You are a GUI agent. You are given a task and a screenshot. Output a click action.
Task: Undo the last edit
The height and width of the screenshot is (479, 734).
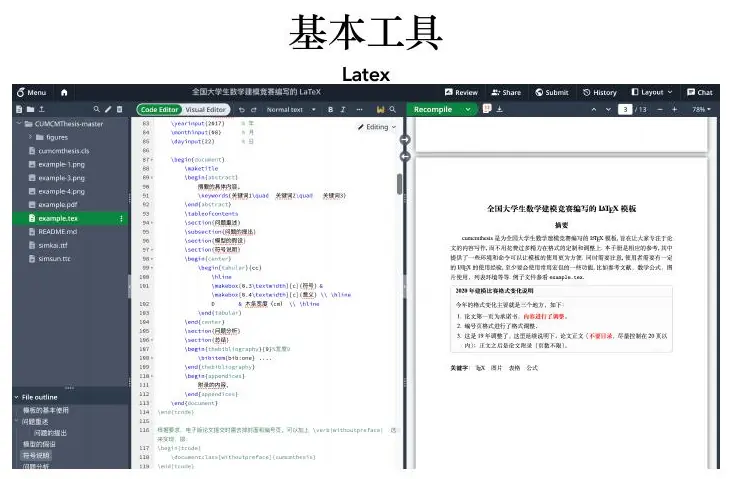point(242,110)
